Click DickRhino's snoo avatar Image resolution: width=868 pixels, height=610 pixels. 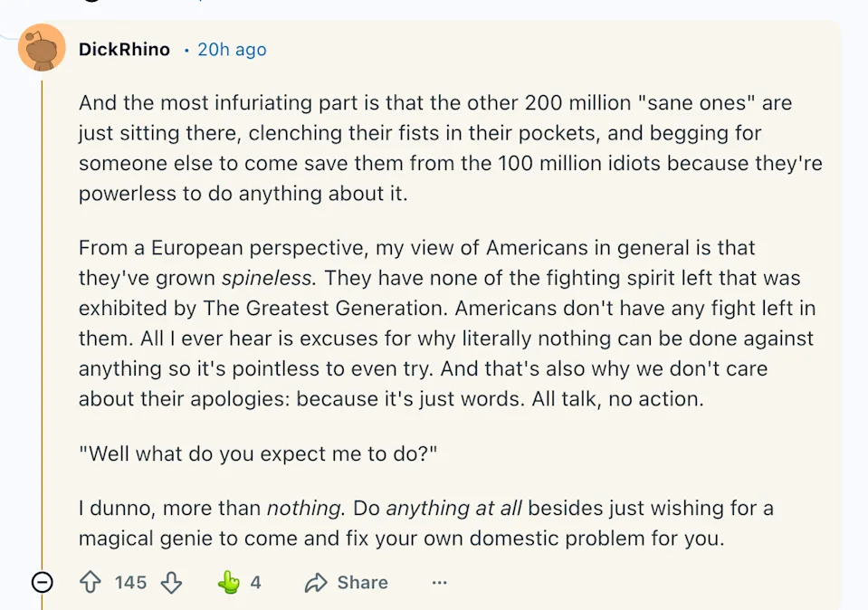pos(41,47)
